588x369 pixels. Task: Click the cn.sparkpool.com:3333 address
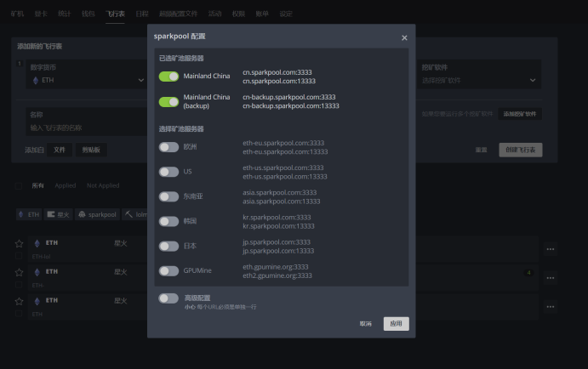[277, 72]
